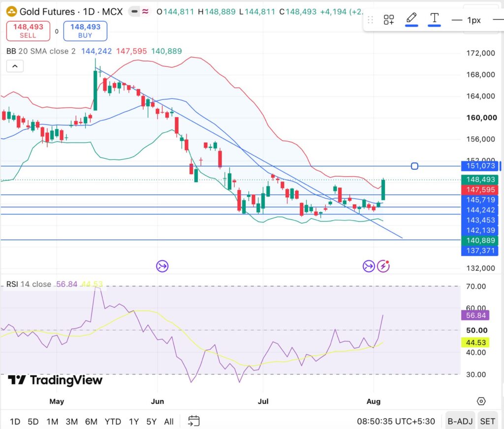This screenshot has width=504, height=429.
Task: Click the June rollover arrow marker
Action: [x=162, y=266]
